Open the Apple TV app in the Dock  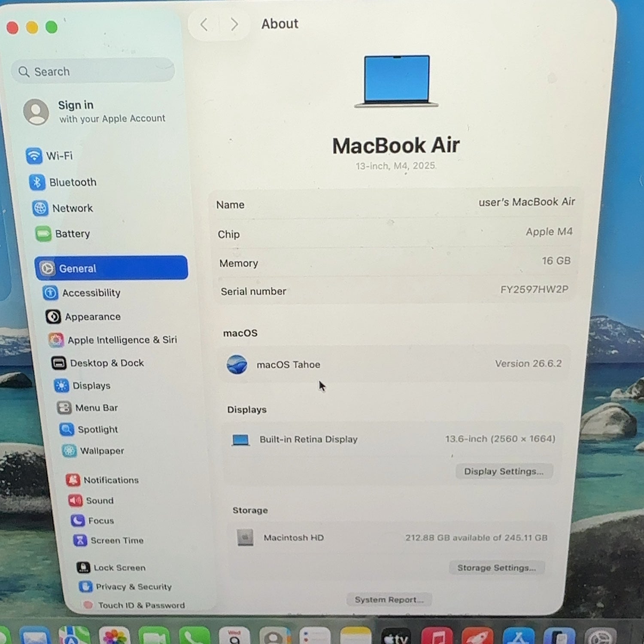coord(396,636)
